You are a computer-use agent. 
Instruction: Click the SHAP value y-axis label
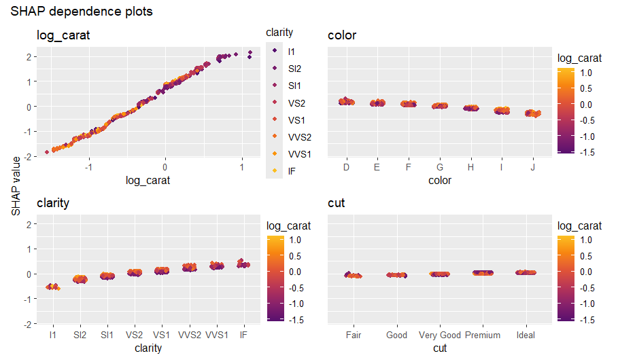coord(16,183)
